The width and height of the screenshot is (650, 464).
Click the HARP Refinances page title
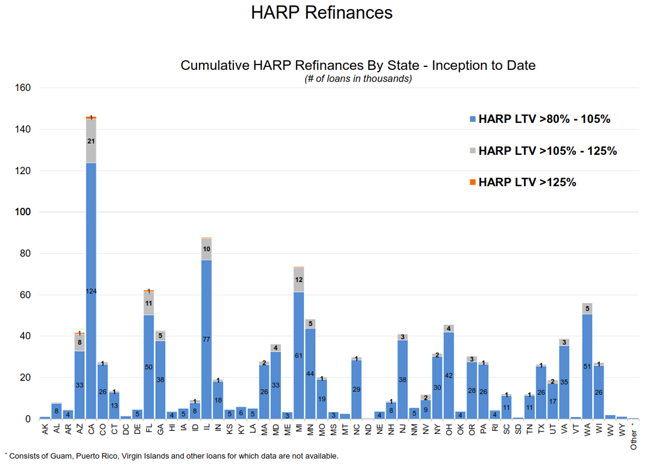click(325, 14)
